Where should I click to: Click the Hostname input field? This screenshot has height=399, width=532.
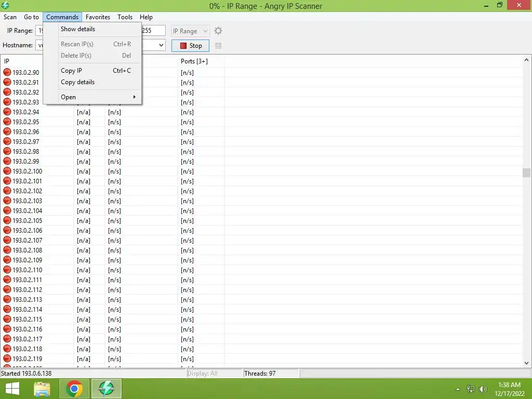(39, 45)
